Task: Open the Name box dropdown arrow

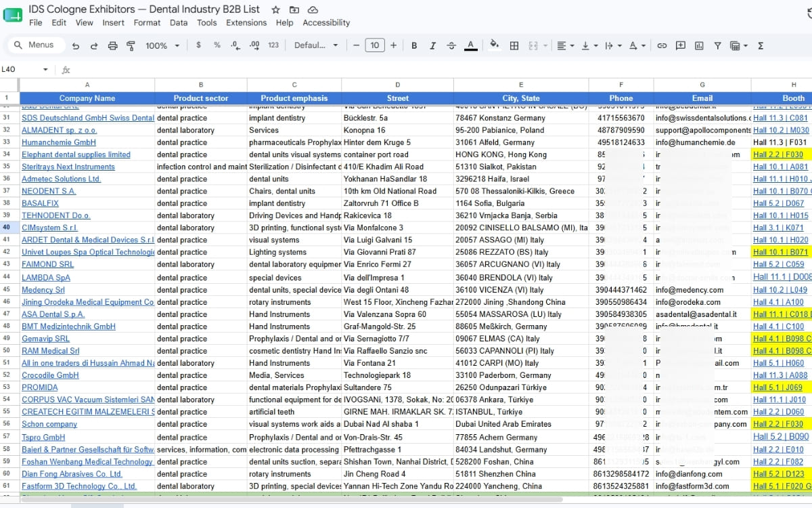Action: click(x=45, y=69)
